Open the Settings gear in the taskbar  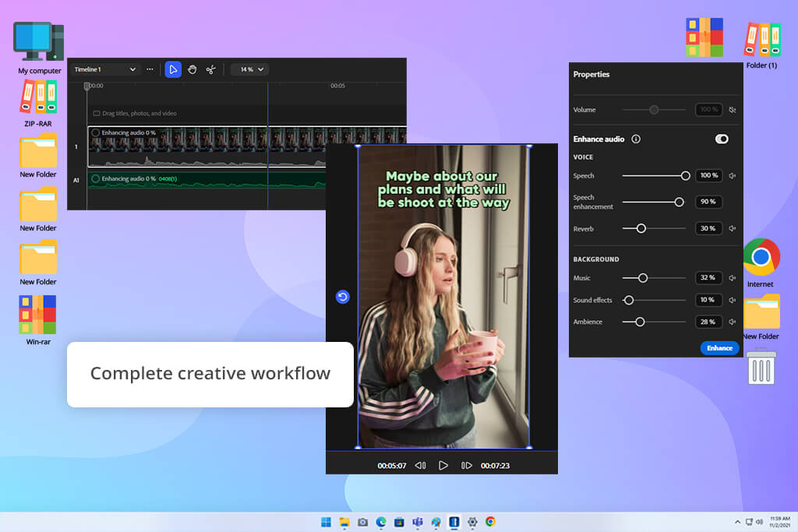[472, 522]
